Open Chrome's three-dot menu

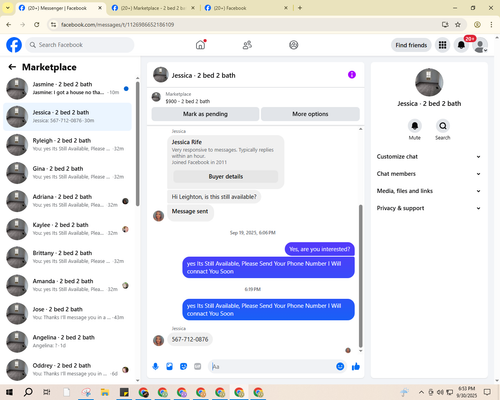[x=491, y=24]
